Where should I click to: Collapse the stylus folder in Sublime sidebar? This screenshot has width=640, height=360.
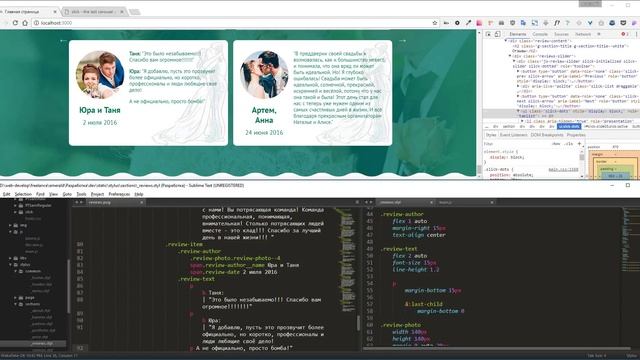click(11, 264)
